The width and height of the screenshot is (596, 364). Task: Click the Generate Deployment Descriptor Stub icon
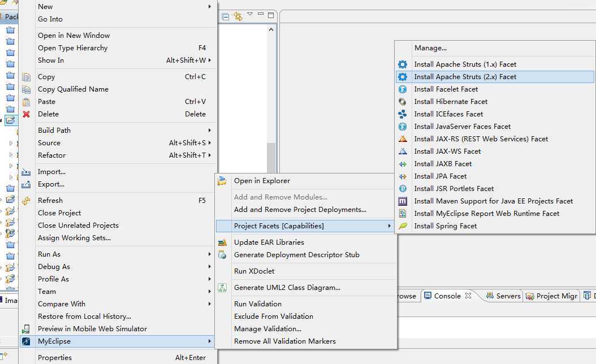(x=222, y=255)
